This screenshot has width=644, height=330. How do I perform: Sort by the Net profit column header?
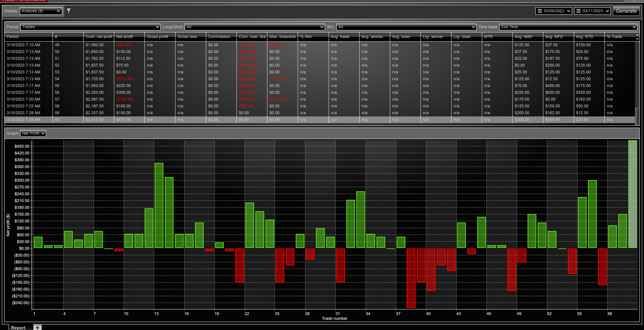pyautogui.click(x=129, y=37)
